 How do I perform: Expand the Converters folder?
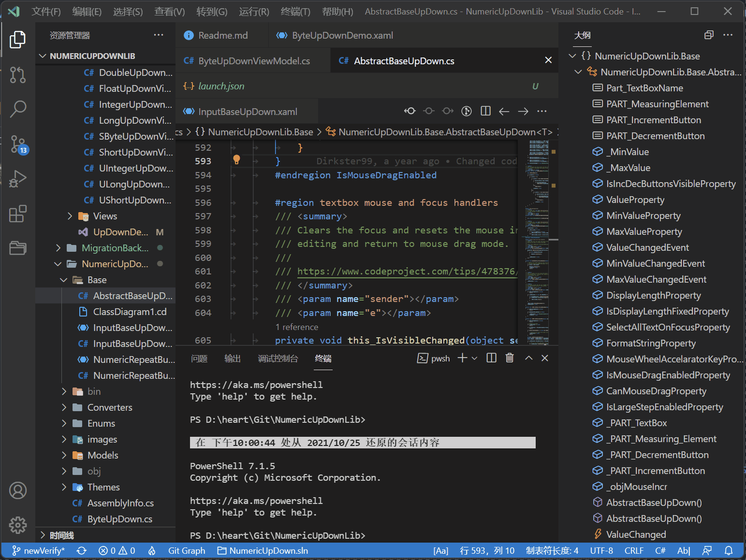64,407
